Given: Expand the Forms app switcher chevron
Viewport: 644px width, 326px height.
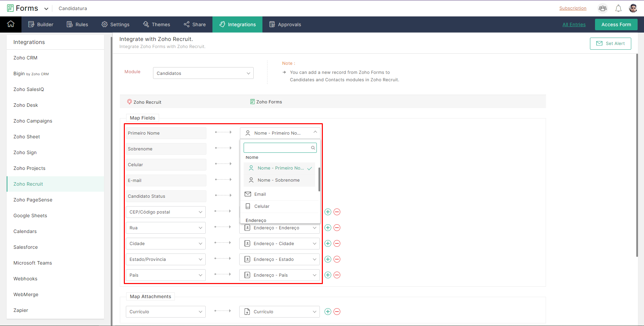Looking at the screenshot, I should point(46,9).
